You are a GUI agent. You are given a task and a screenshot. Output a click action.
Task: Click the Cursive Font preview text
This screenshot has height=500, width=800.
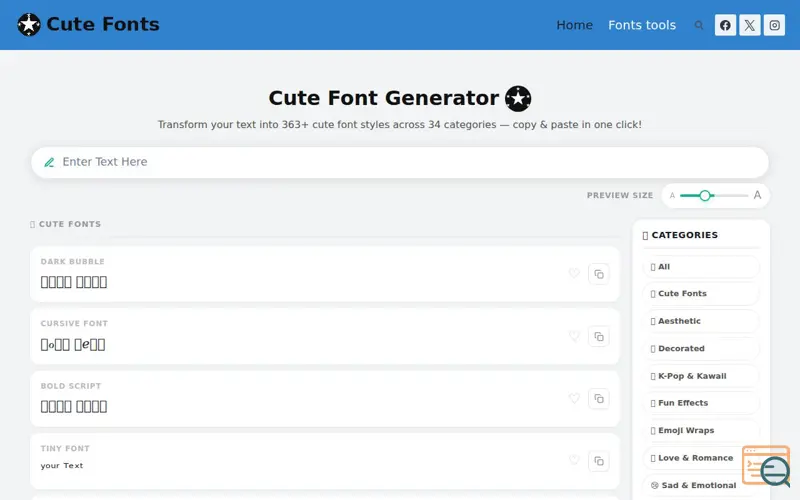pyautogui.click(x=73, y=344)
